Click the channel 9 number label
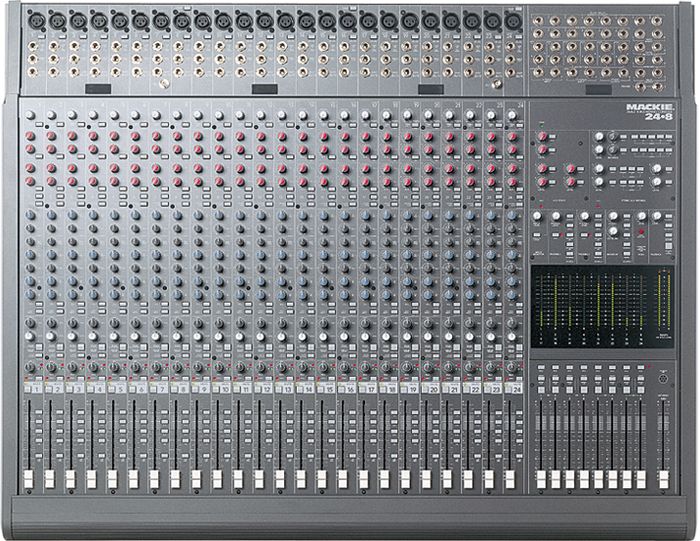This screenshot has width=700, height=541. (204, 390)
